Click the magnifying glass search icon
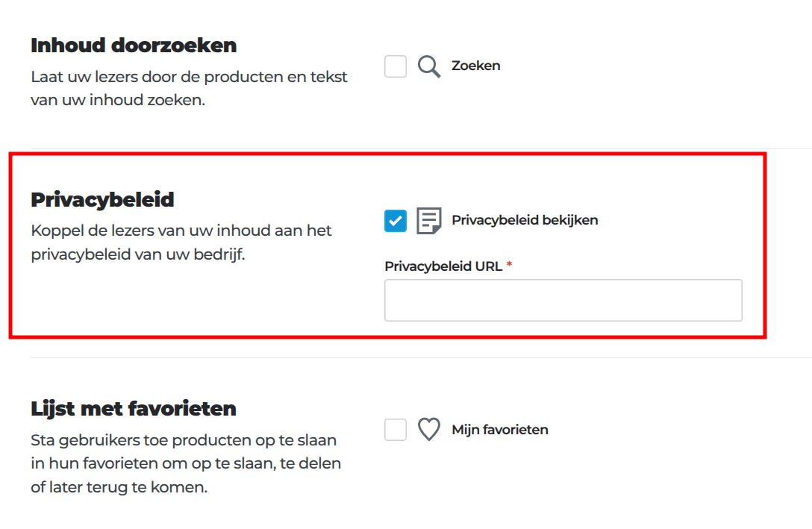This screenshot has width=812, height=529. pyautogui.click(x=429, y=66)
